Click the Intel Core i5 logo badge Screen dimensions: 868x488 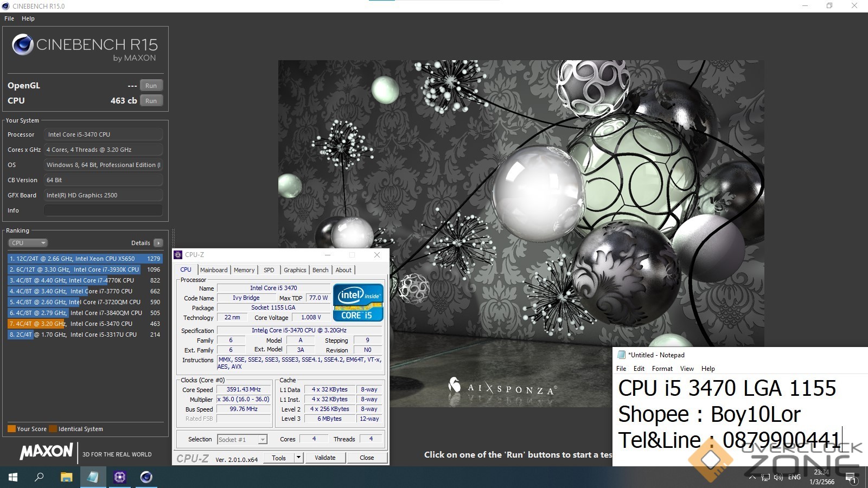358,303
